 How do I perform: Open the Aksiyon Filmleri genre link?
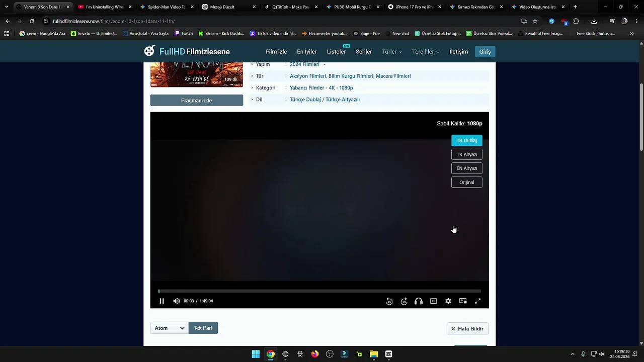pyautogui.click(x=307, y=76)
